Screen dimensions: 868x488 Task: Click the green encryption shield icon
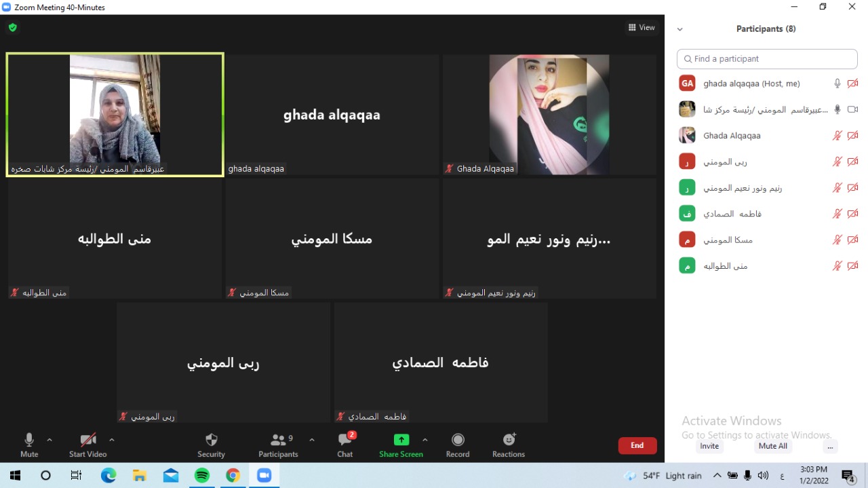pos(12,28)
